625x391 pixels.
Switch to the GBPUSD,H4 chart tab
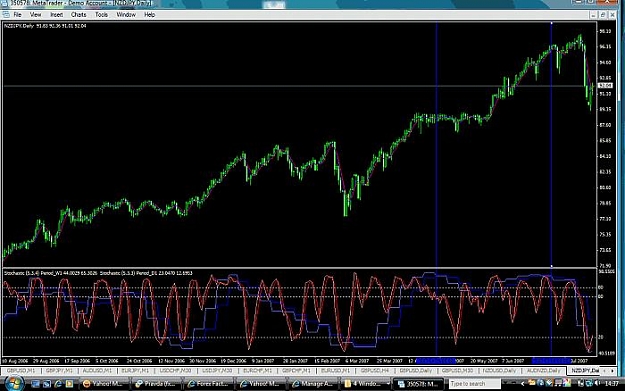click(375, 371)
